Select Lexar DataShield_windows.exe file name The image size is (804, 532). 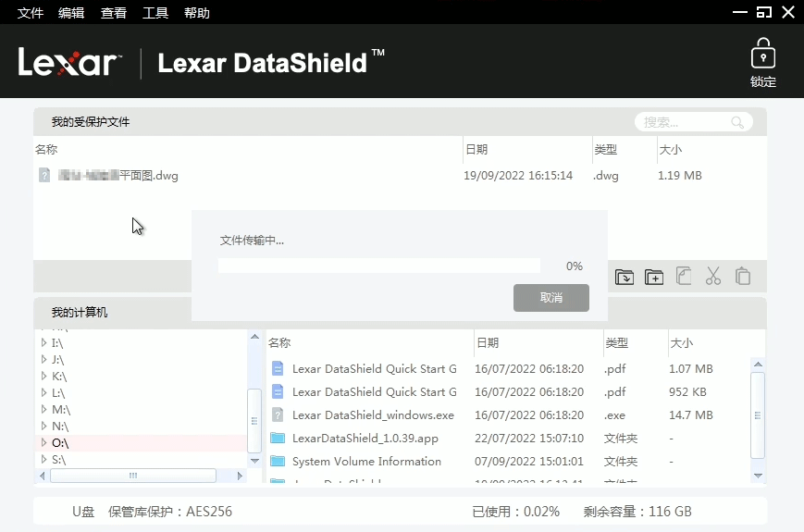(x=373, y=414)
